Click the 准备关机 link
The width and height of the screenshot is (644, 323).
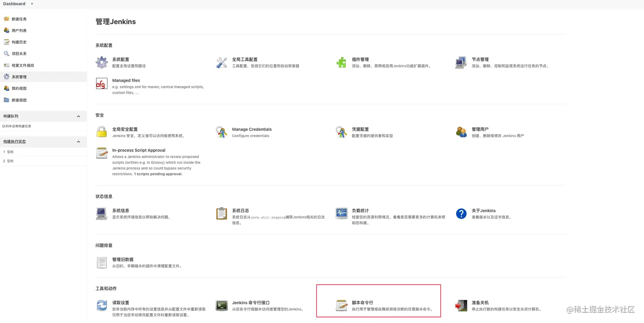click(480, 303)
